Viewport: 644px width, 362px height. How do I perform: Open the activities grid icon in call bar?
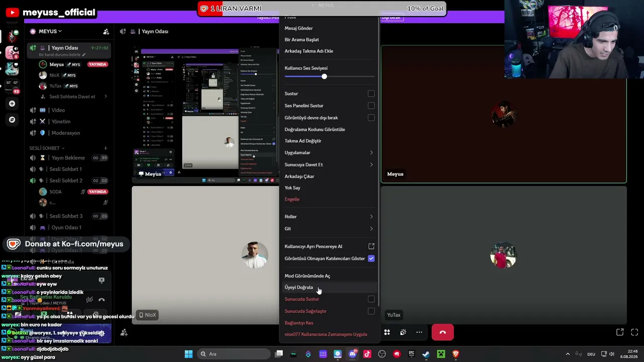pos(387,332)
